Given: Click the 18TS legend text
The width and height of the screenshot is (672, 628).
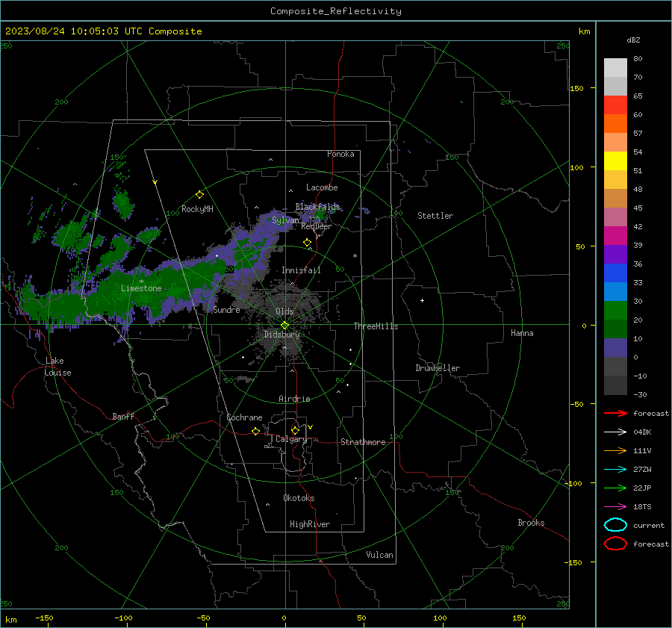Looking at the screenshot, I should [x=642, y=507].
